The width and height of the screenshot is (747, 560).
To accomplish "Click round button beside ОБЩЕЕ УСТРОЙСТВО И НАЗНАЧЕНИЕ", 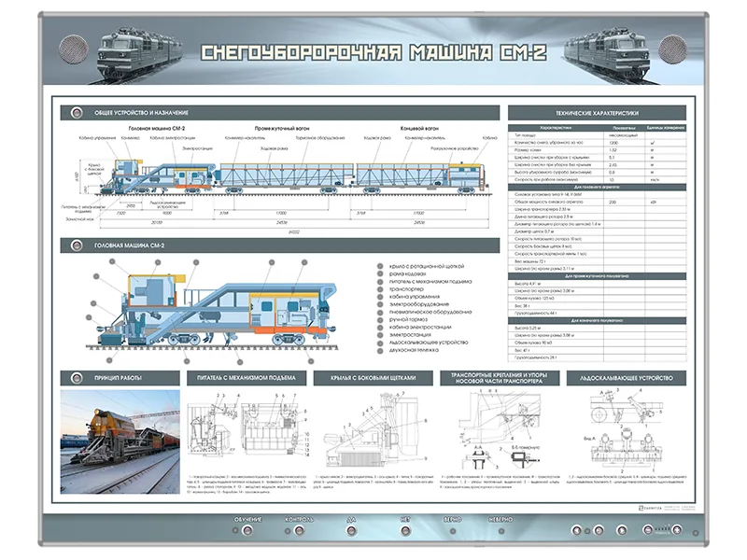I will [77, 113].
